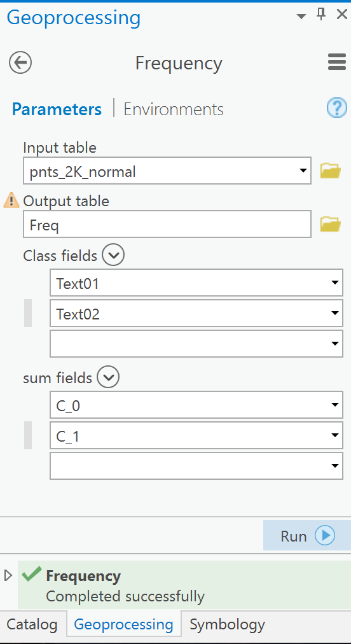Click the Output table Freq text field
351x644 pixels.
coord(167,224)
